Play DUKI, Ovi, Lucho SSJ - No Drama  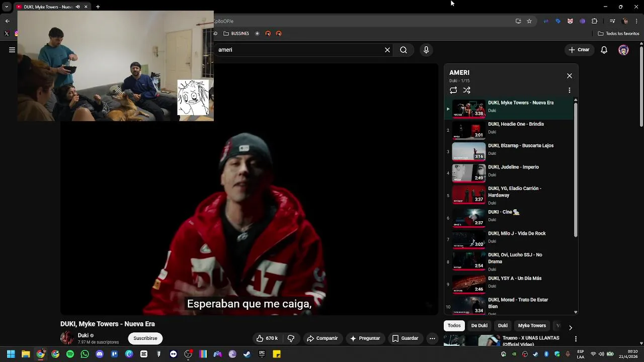click(509, 261)
